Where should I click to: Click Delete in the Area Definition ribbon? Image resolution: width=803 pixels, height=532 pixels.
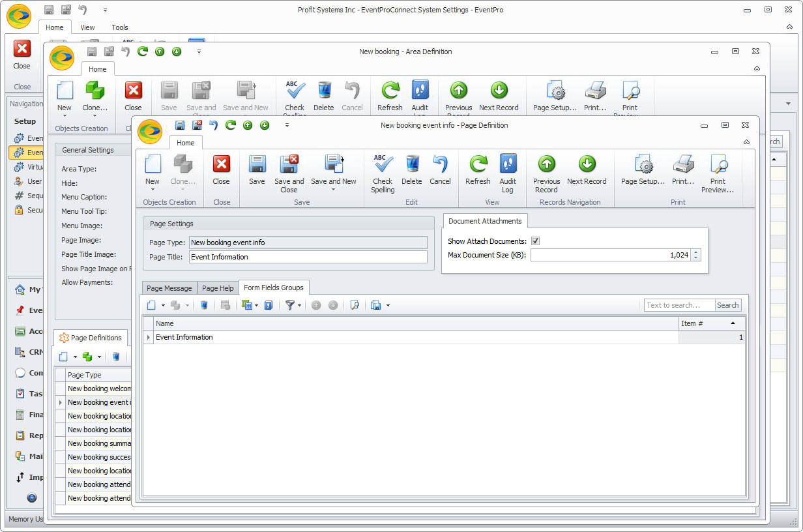[x=323, y=96]
